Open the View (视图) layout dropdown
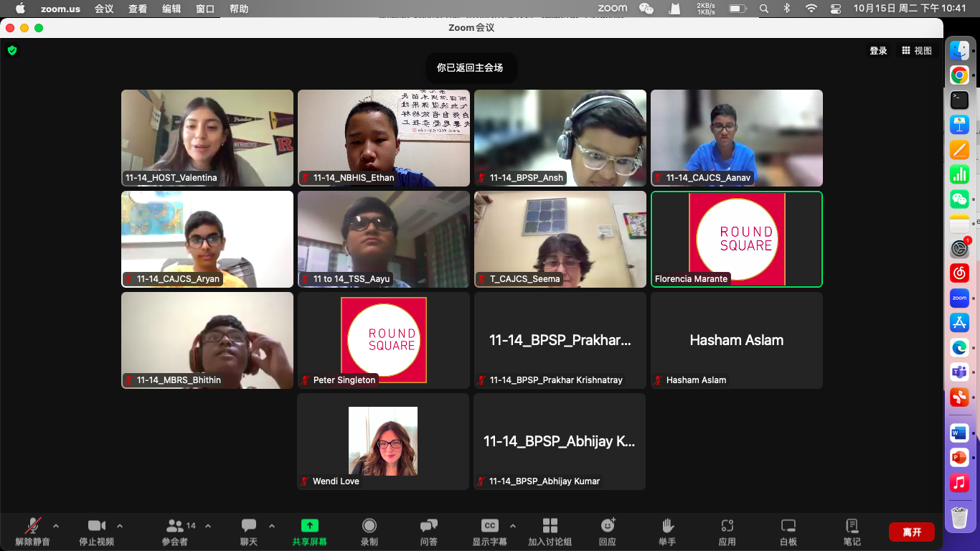 pyautogui.click(x=917, y=51)
